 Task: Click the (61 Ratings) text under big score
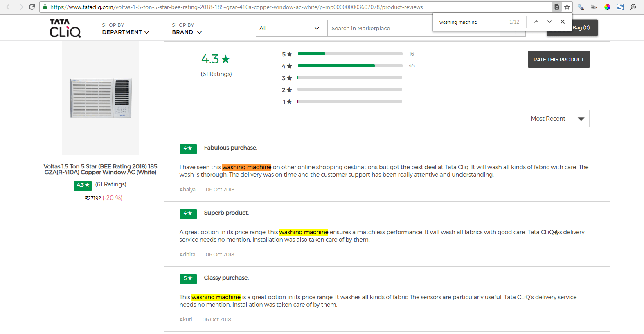[216, 74]
